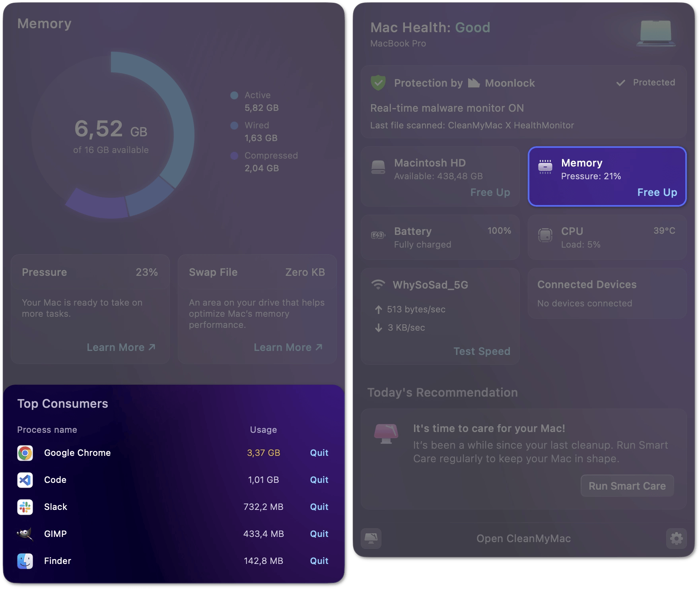Screen dimensions: 700x589
Task: Click the 513 bytes/sec upload rate
Action: click(416, 310)
